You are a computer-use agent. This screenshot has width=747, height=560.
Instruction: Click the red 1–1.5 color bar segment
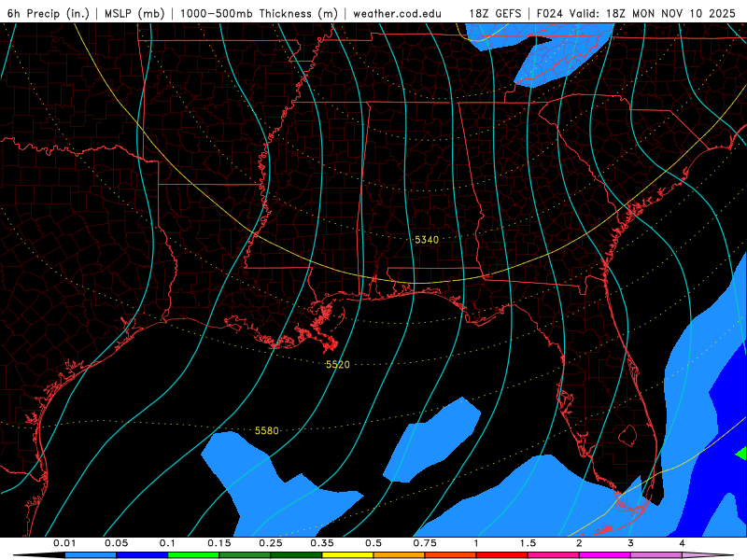point(502,555)
